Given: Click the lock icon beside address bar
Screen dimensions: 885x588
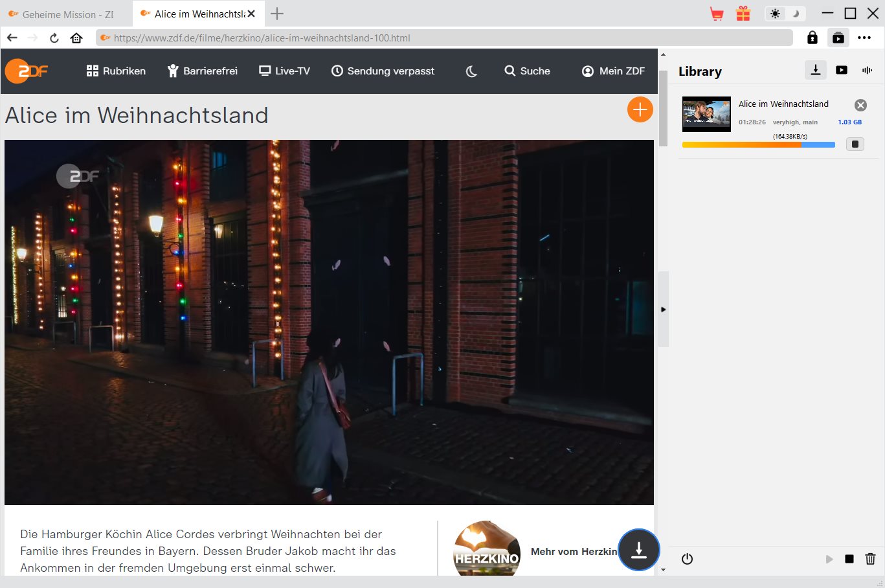Looking at the screenshot, I should [812, 38].
